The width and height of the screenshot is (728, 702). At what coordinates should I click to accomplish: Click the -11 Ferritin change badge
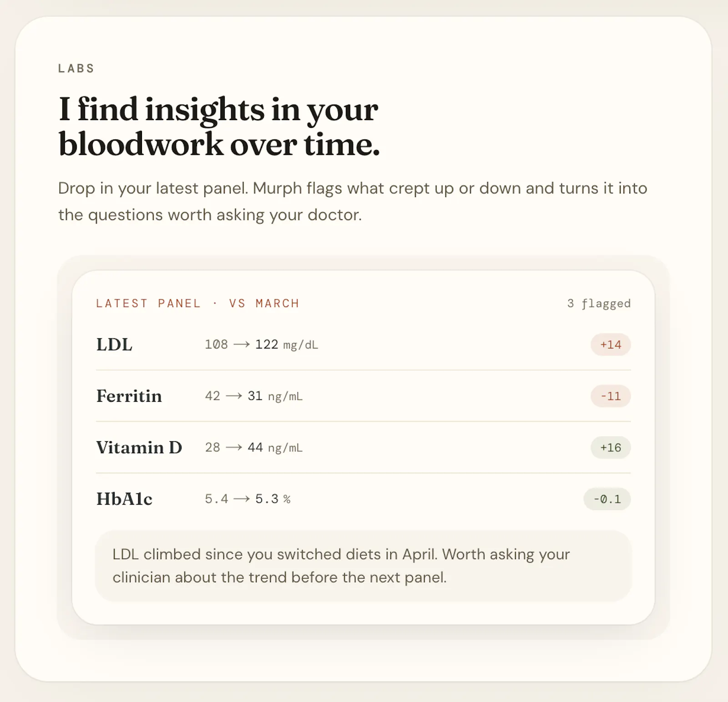coord(611,396)
